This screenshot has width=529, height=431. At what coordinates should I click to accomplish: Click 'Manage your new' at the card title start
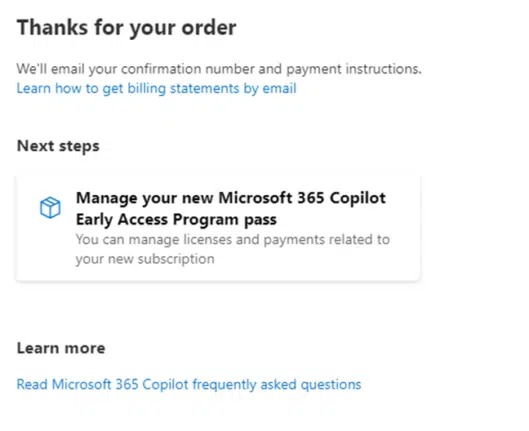click(145, 198)
